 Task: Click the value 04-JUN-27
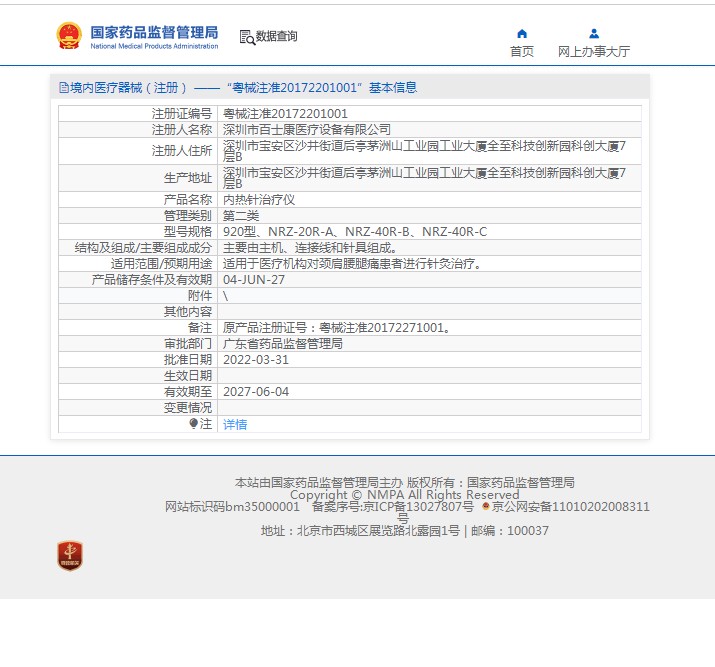[254, 280]
